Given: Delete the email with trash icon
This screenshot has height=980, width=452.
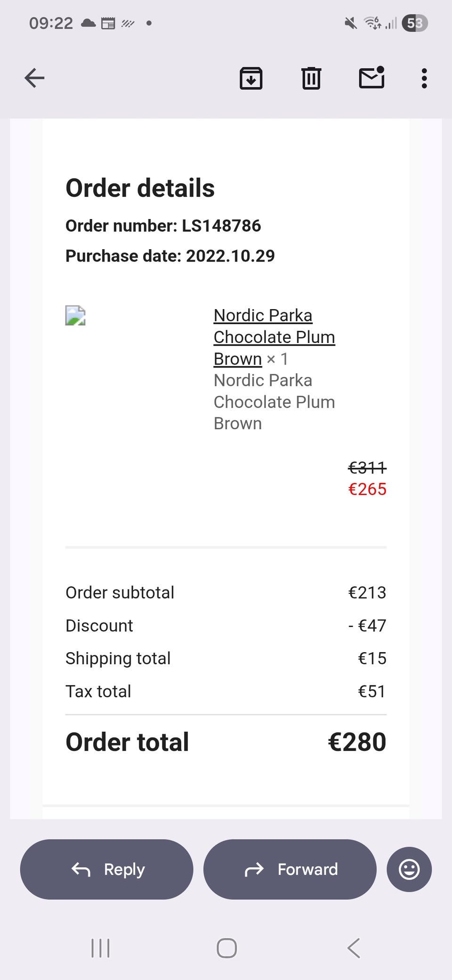Looking at the screenshot, I should 311,78.
